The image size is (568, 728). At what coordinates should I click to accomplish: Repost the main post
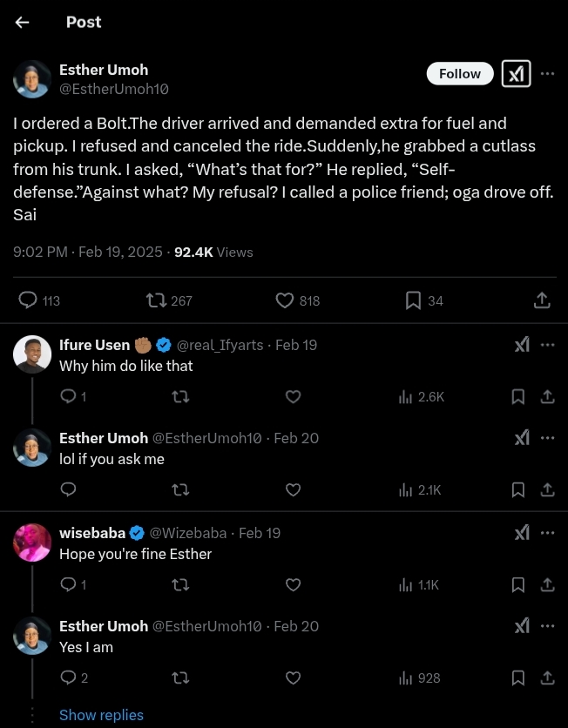tap(157, 300)
